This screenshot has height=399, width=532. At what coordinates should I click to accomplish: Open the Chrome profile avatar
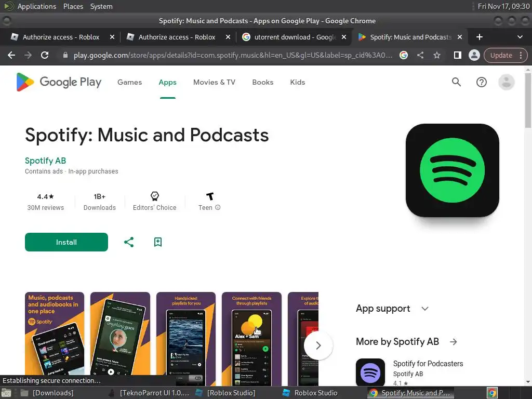[474, 55]
